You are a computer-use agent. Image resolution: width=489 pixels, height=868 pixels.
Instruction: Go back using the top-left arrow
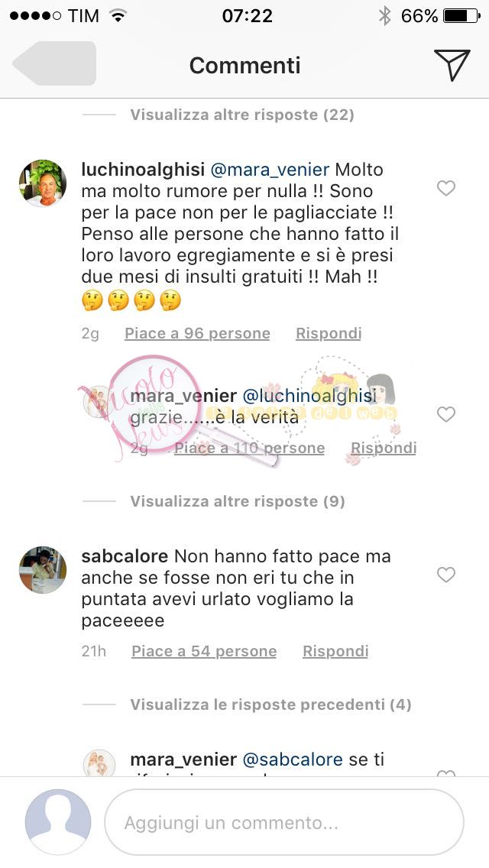pos(54,63)
